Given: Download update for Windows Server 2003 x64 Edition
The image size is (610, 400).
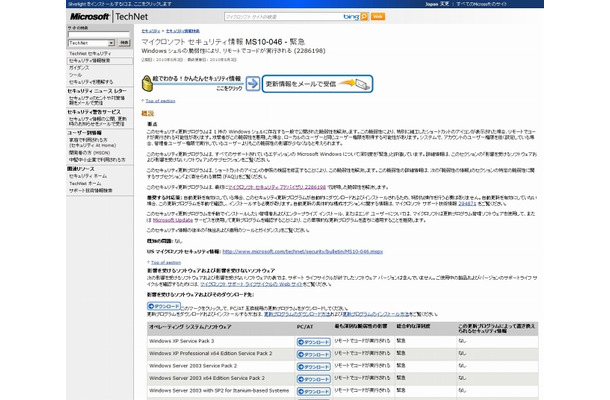Looking at the screenshot, I should pos(313,381).
